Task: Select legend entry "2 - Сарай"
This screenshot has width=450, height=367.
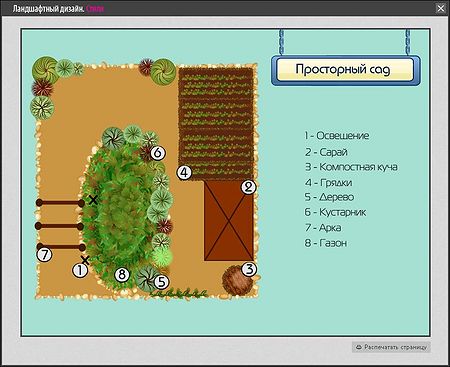Action: (326, 152)
